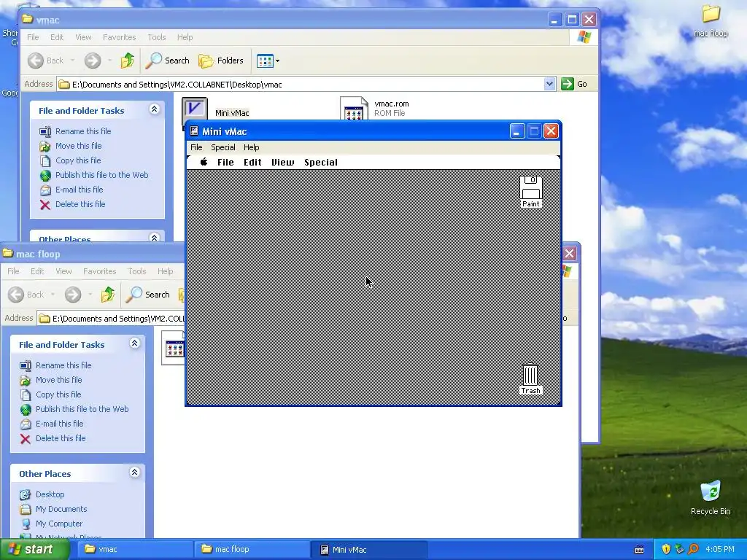Viewport: 747px width, 560px height.
Task: Click Forward arrow in mac floop window
Action: point(73,295)
